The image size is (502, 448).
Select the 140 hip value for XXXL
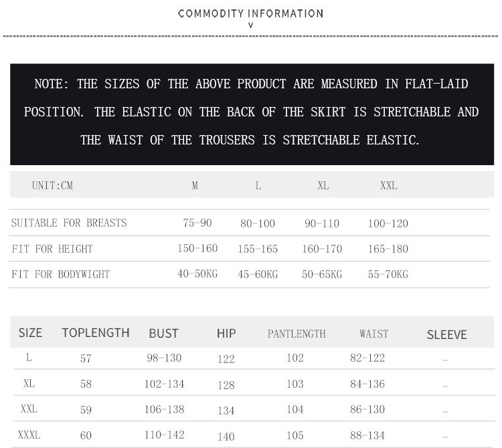coord(226,437)
